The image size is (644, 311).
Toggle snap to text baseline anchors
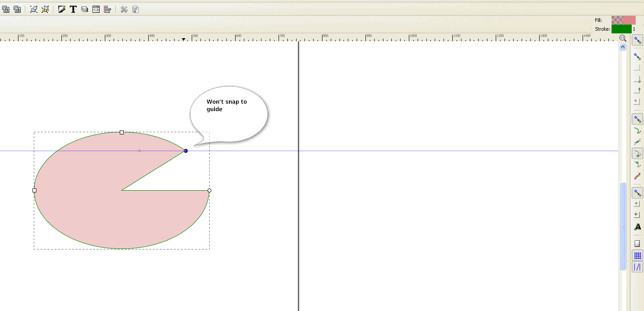(x=637, y=227)
